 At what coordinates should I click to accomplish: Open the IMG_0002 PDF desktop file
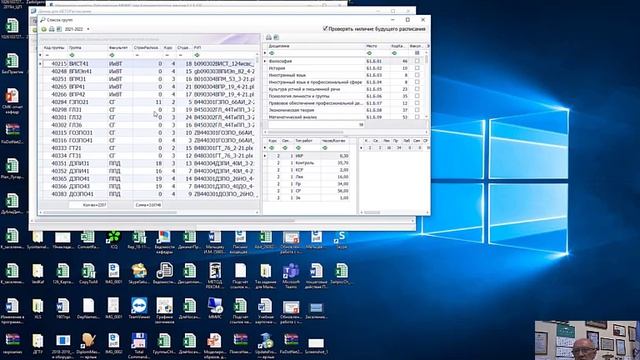click(x=113, y=344)
